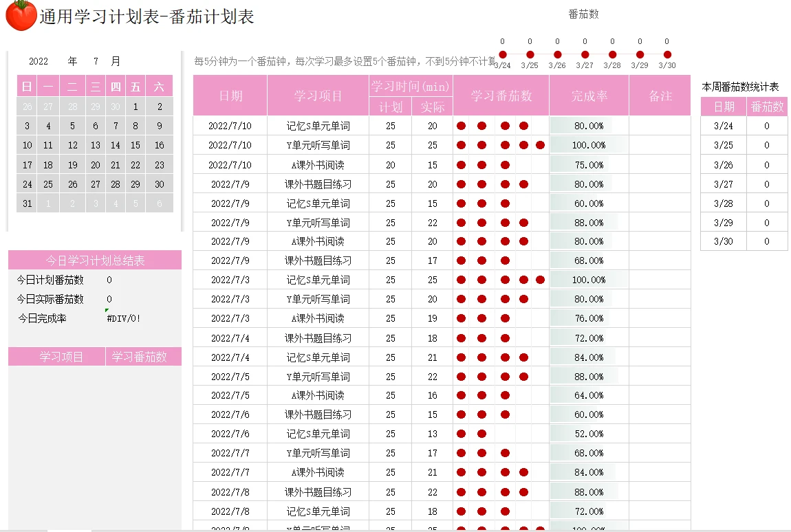Select the 今日计划番茄数 label
Screen dimensions: 791x532
click(50, 280)
